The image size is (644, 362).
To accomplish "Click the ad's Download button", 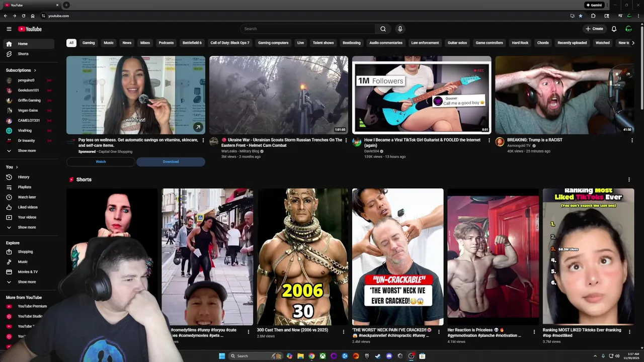I will pyautogui.click(x=171, y=161).
